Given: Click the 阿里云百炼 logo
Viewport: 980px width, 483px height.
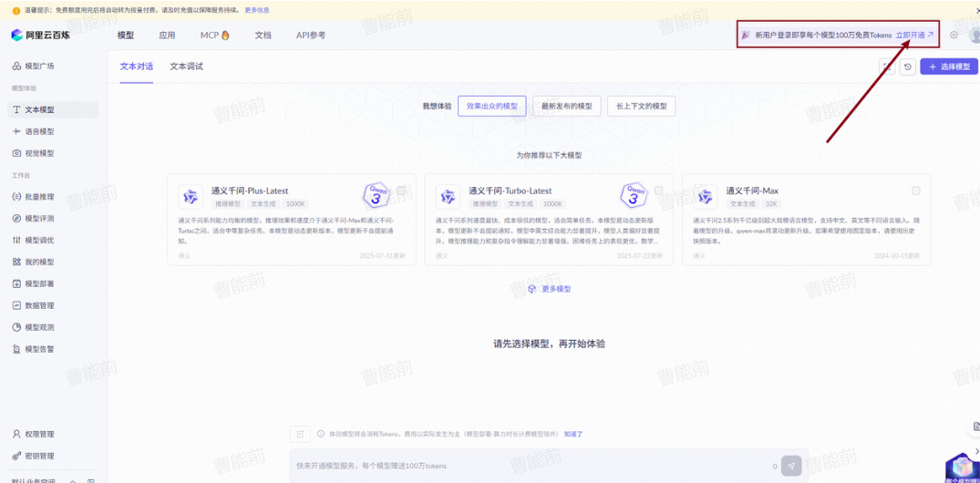Looking at the screenshot, I should click(41, 36).
